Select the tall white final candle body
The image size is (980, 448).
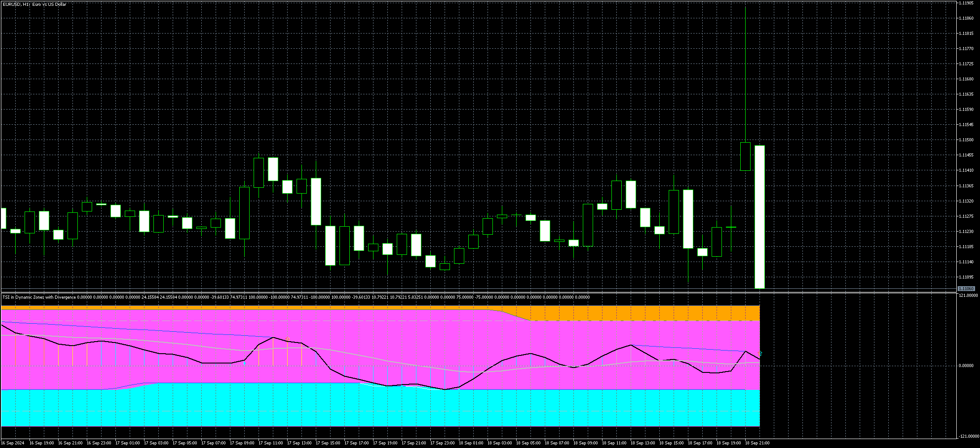[759, 217]
